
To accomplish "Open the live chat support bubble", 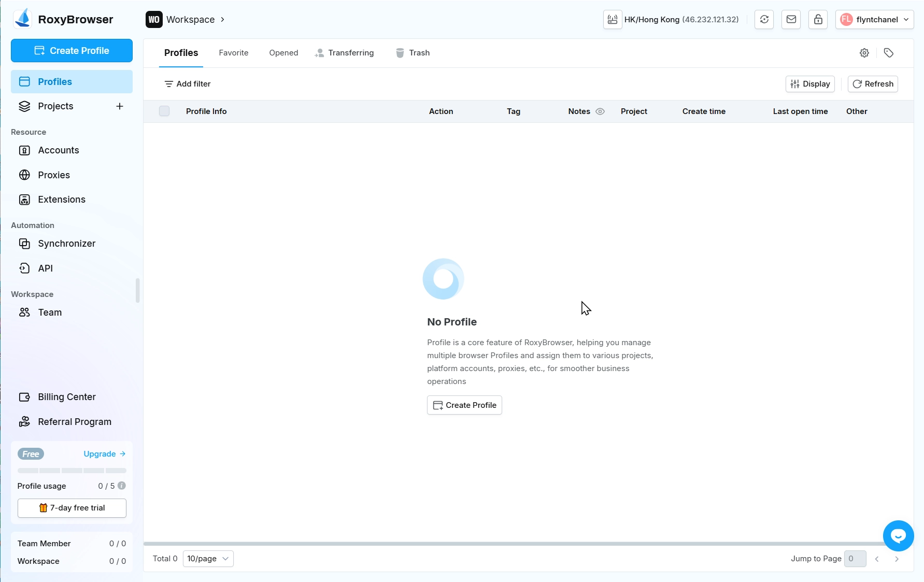I will click(x=898, y=536).
